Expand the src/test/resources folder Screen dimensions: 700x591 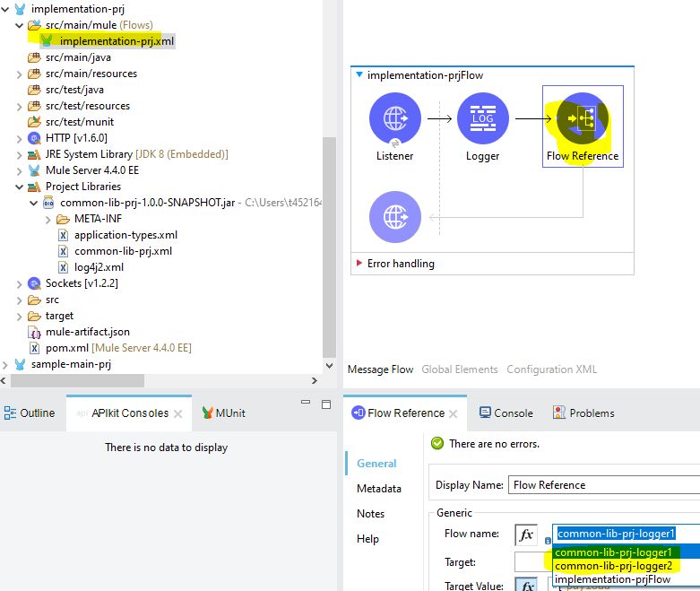[19, 107]
